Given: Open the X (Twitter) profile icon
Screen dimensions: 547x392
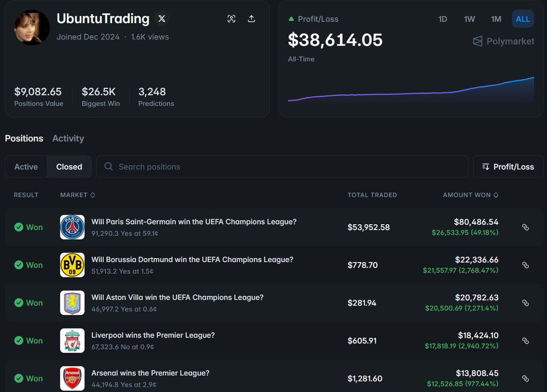Looking at the screenshot, I should 162,19.
